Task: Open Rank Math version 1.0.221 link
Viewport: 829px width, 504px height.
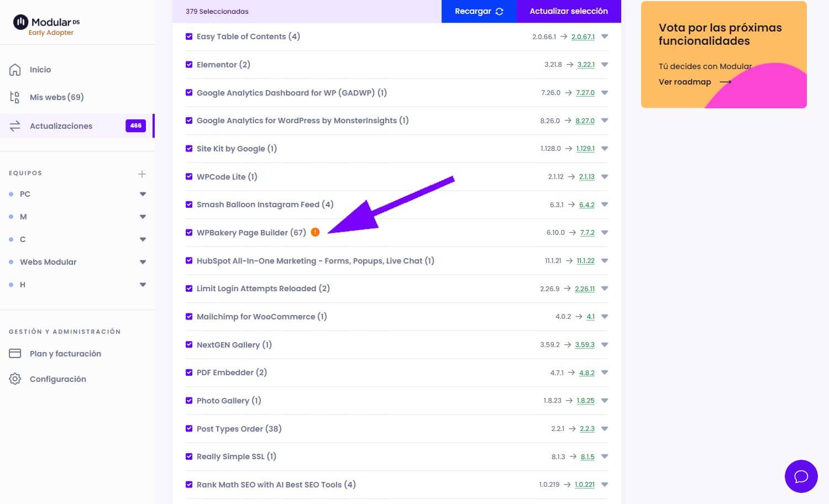Action: click(585, 485)
